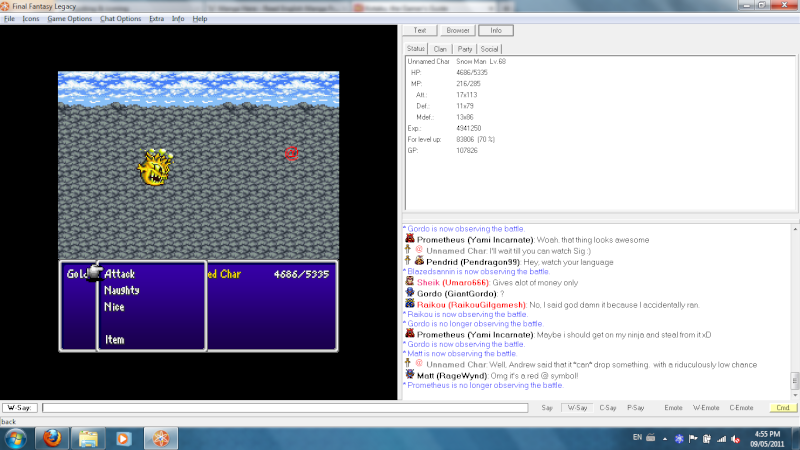Choose Item in the battle menu
Viewport: 800px width, 450px height.
[x=114, y=339]
